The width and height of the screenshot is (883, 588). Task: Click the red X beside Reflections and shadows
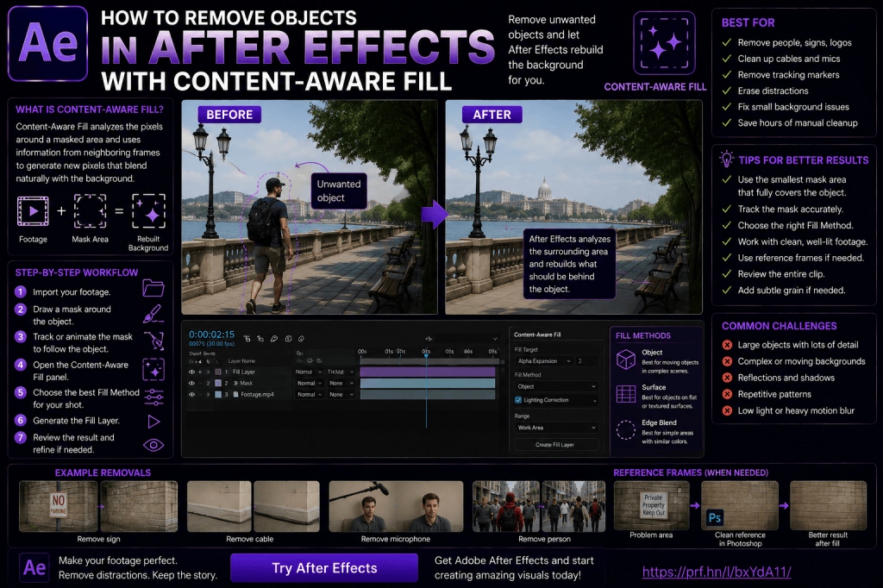pyautogui.click(x=727, y=378)
